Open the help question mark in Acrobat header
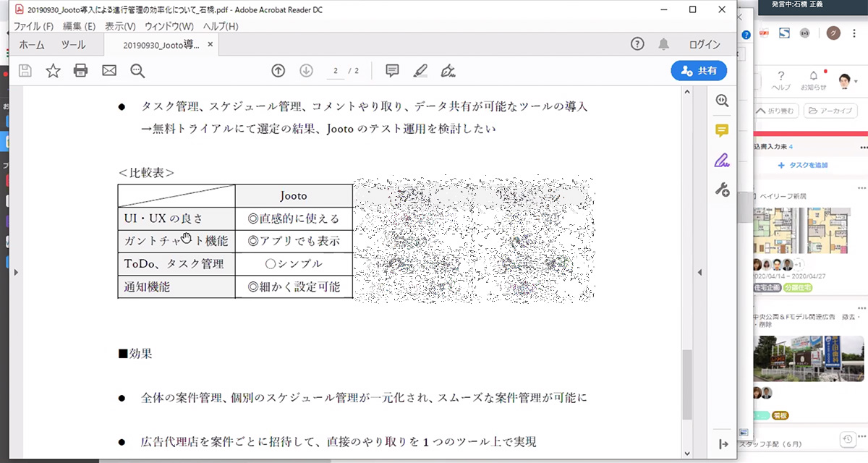Image resolution: width=868 pixels, height=463 pixels. 637,44
